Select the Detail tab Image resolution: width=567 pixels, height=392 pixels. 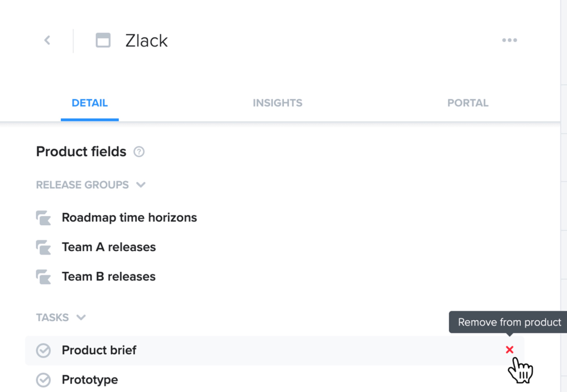(x=90, y=103)
